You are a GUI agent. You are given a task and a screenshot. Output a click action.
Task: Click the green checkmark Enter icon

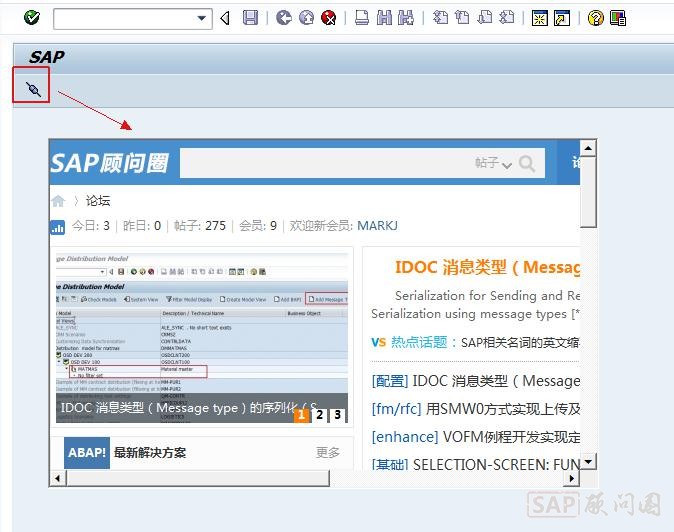click(x=32, y=18)
